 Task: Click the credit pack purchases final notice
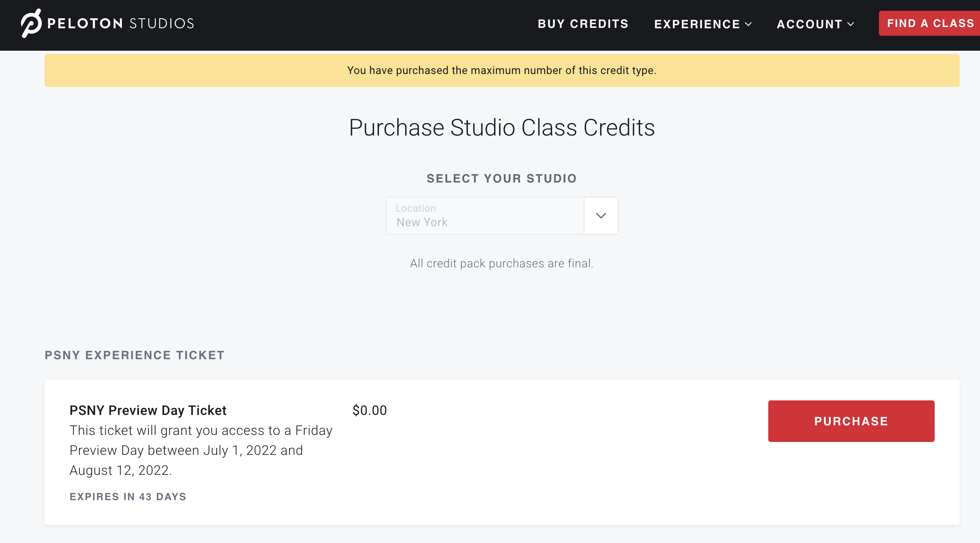click(502, 263)
